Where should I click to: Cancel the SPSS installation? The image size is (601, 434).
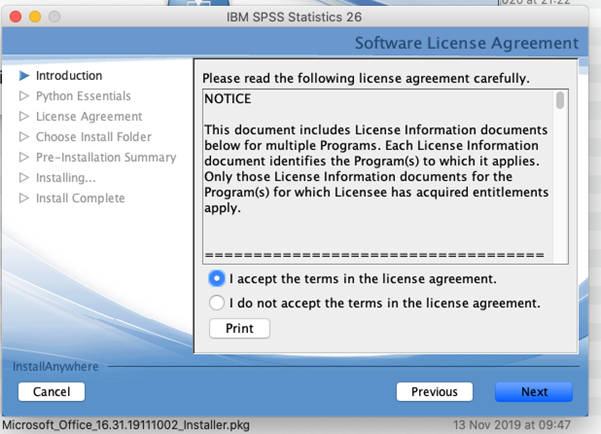51,392
